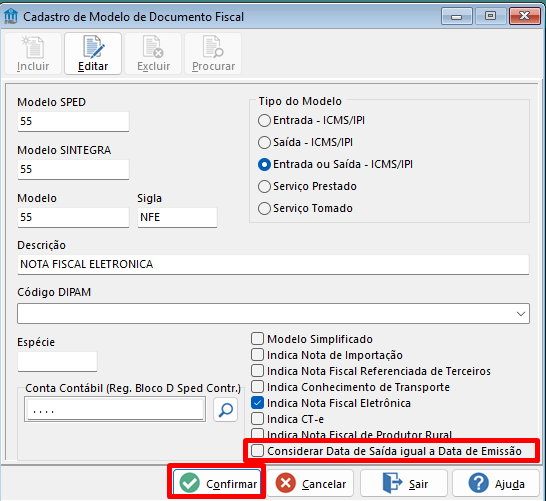Check Indica Nota de Importação
546x501 pixels.
(x=257, y=354)
